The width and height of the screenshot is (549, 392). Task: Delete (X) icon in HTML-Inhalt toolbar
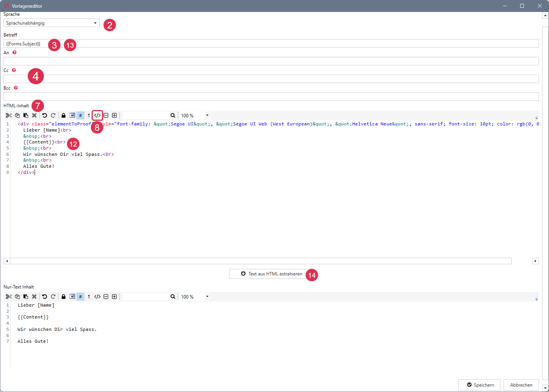point(34,115)
